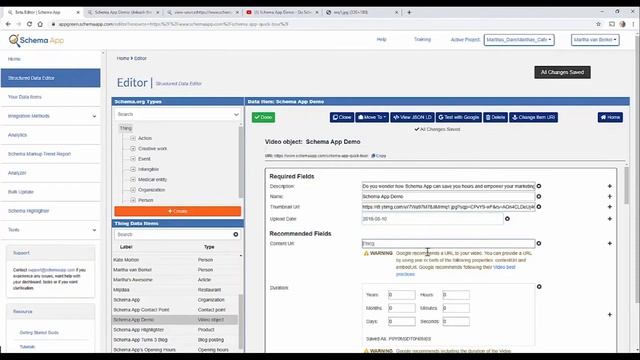The height and width of the screenshot is (360, 640).
Task: Open the Training link
Action: click(422, 40)
